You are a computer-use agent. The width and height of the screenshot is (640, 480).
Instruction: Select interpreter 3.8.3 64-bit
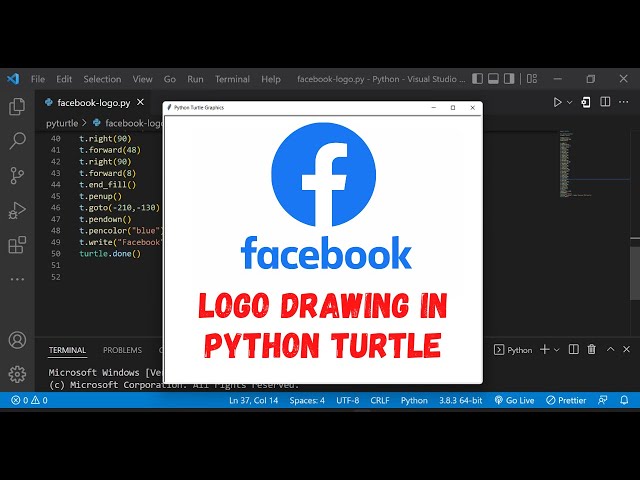pos(460,400)
